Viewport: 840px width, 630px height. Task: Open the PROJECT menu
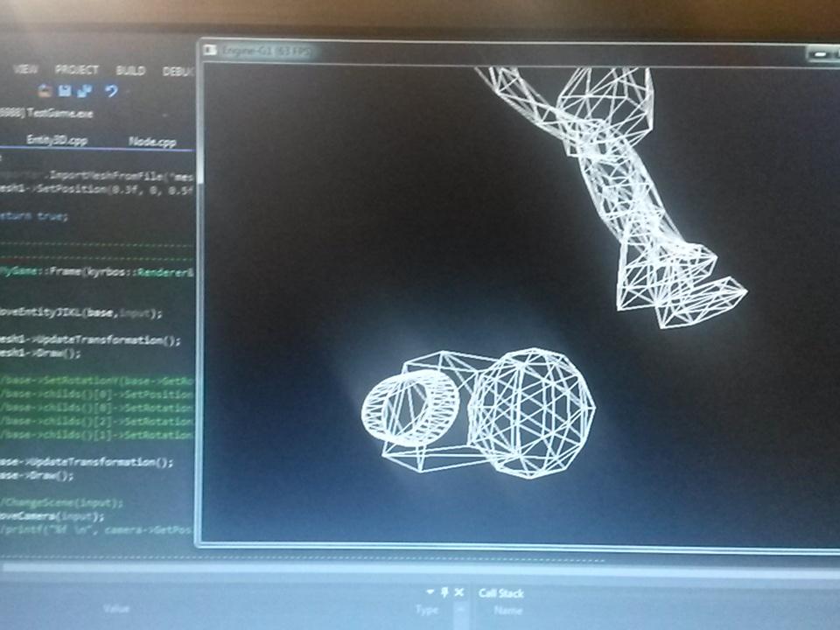(x=77, y=68)
